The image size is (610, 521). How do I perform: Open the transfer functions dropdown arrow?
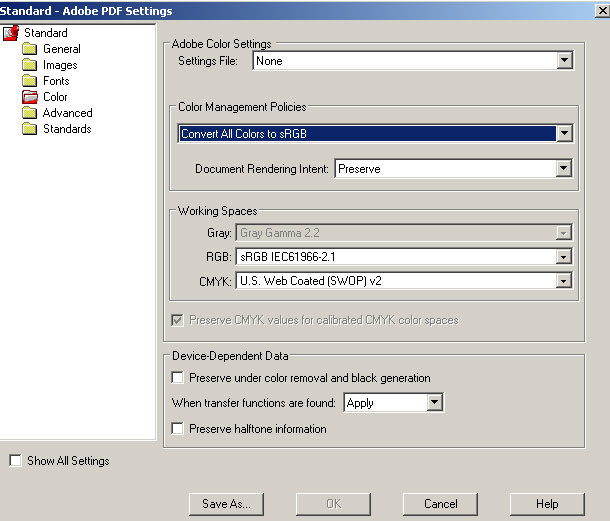coord(435,402)
